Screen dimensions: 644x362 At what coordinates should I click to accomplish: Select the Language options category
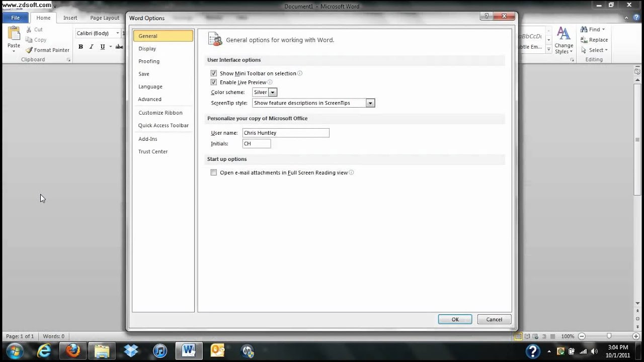click(x=163, y=86)
